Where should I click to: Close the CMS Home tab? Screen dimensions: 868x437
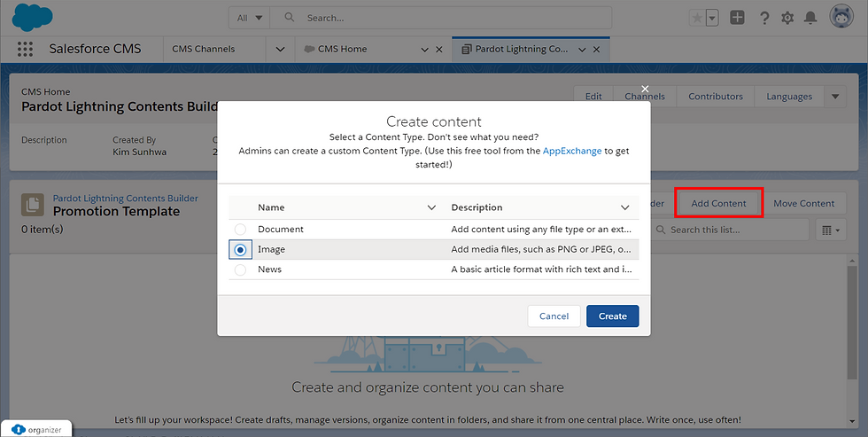[439, 50]
